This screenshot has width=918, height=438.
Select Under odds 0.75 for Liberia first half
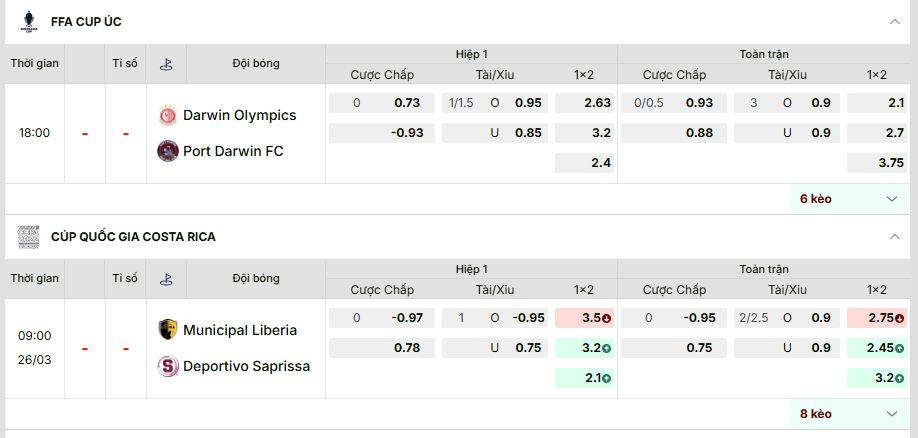(528, 348)
